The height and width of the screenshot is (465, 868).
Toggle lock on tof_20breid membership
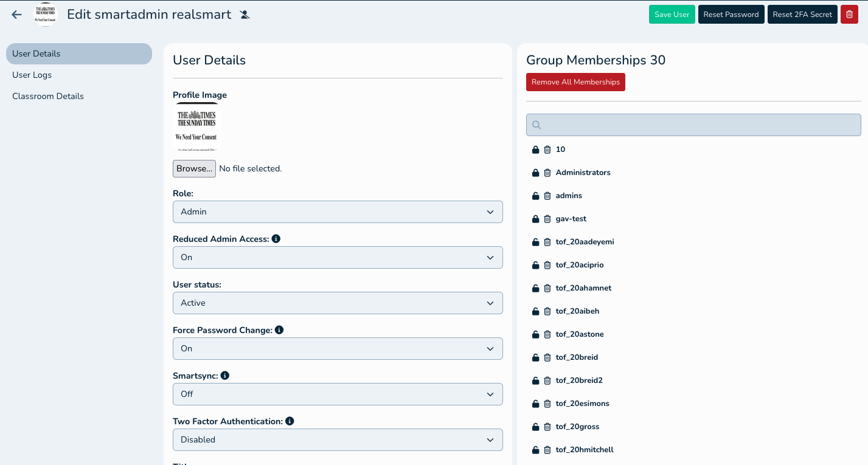click(x=535, y=357)
